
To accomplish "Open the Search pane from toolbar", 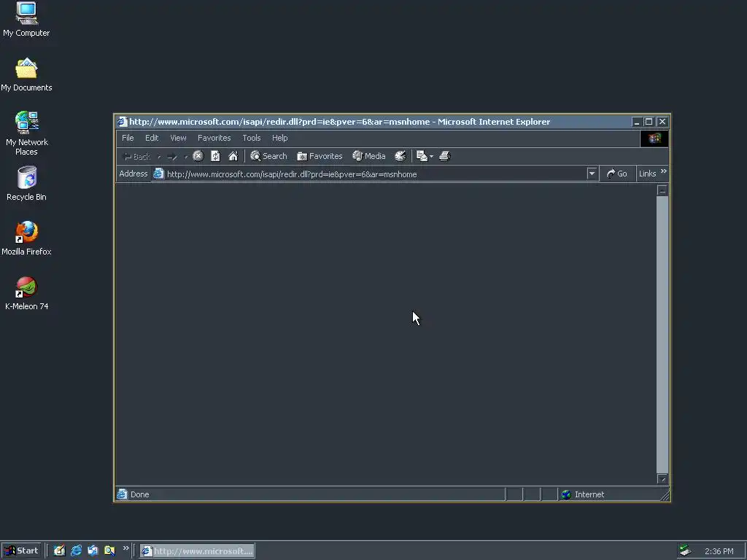I will coord(268,156).
